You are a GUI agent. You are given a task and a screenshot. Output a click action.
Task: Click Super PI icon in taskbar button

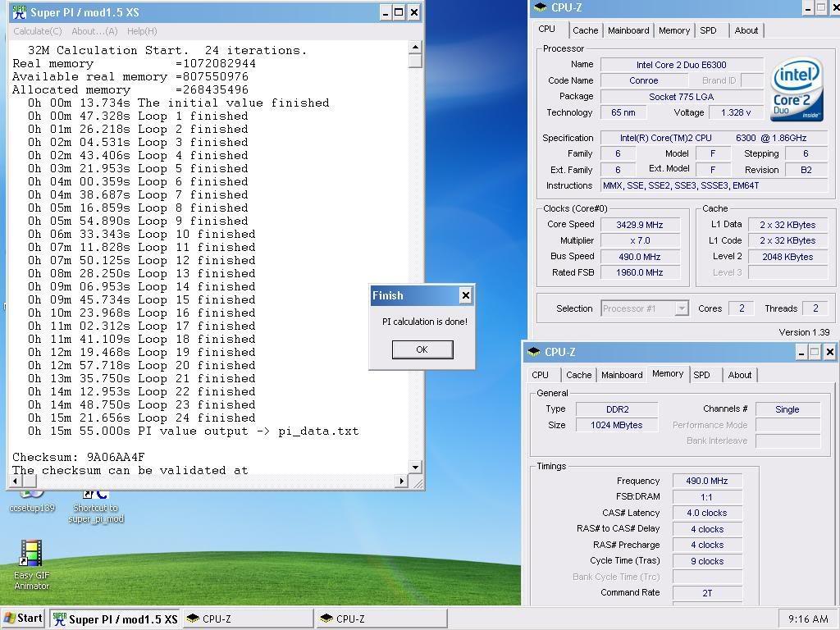pyautogui.click(x=59, y=619)
